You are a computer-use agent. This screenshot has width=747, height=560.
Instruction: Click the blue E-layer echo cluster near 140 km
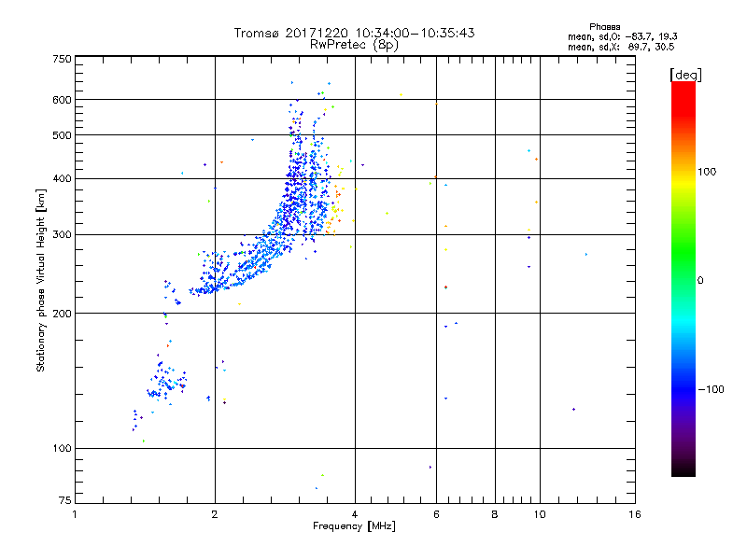166,381
